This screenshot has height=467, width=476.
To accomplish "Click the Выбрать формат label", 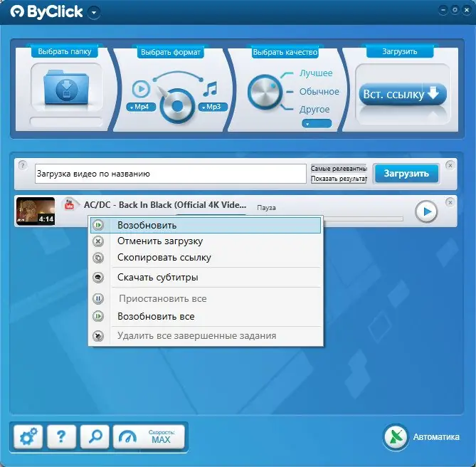I will click(170, 52).
